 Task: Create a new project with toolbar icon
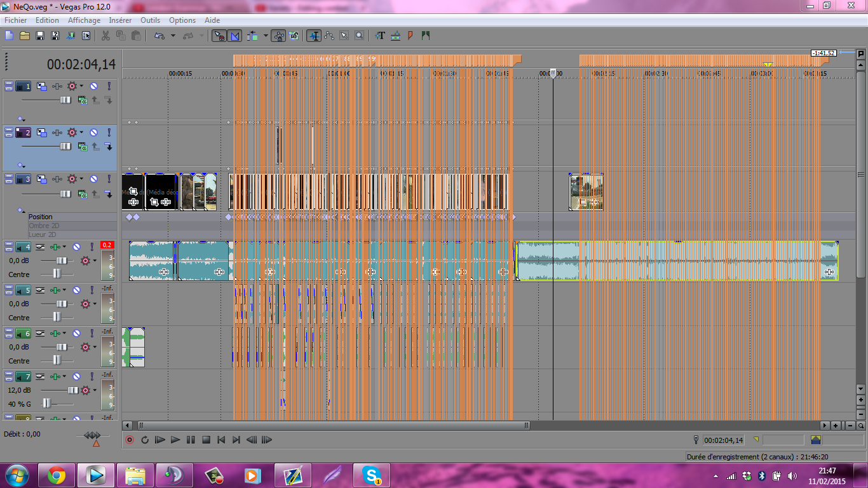click(10, 36)
